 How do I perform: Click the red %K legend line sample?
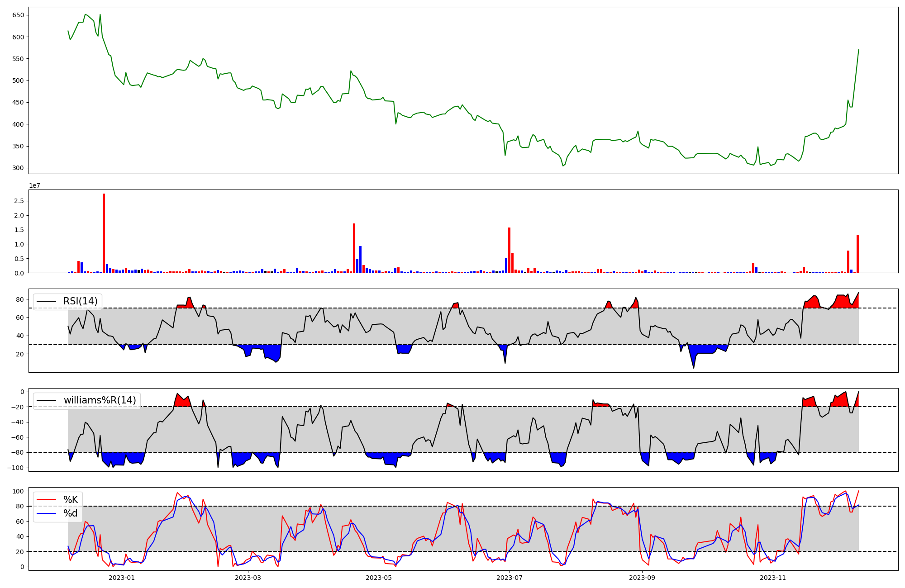point(46,500)
